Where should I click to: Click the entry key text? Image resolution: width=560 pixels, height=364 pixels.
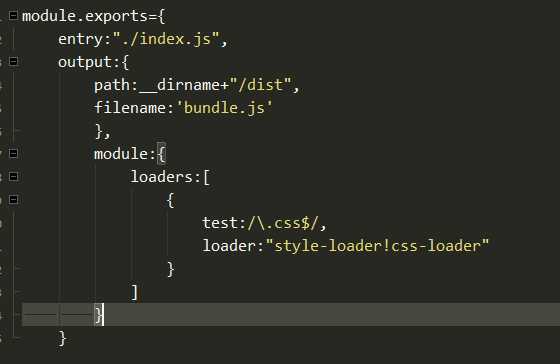tap(81, 39)
